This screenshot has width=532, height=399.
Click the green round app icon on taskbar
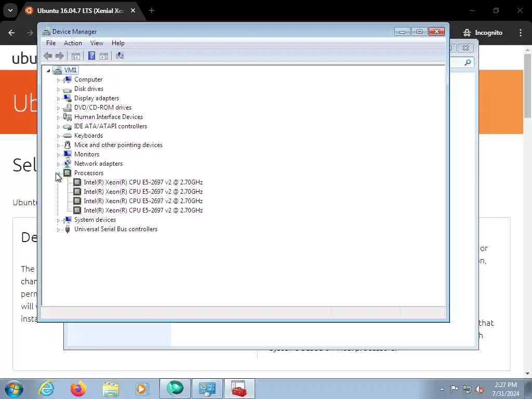(x=175, y=389)
